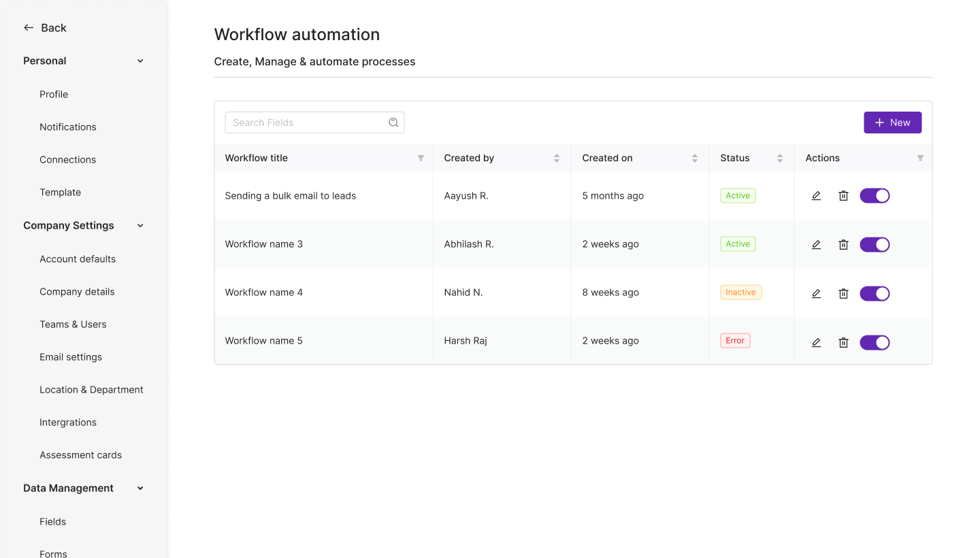Open Assessment cards
This screenshot has width=980, height=558.
tap(80, 455)
